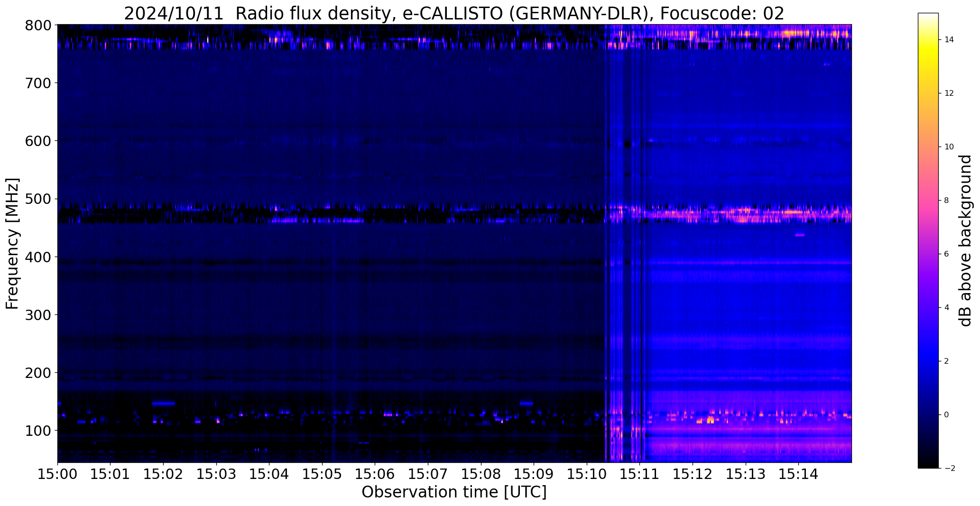Click the colorbar tick label 4
The image size is (980, 506).
click(x=947, y=308)
